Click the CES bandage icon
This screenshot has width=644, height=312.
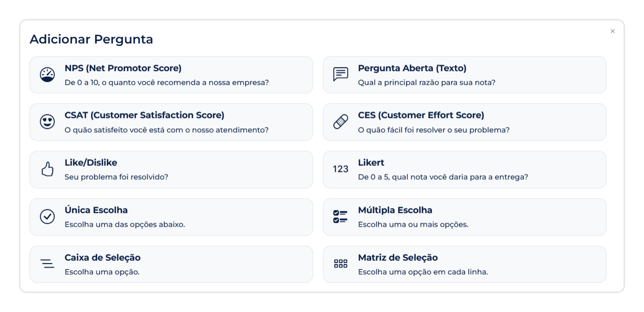pos(341,122)
